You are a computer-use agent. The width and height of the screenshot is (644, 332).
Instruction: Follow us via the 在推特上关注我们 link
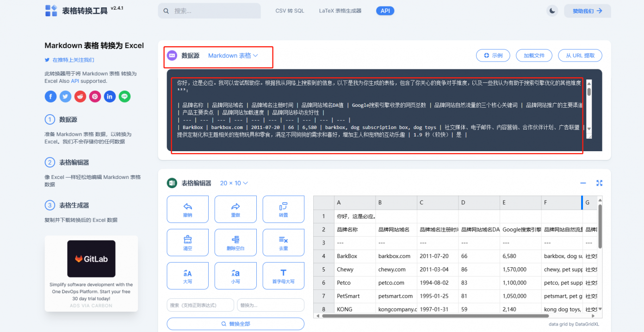[73, 60]
